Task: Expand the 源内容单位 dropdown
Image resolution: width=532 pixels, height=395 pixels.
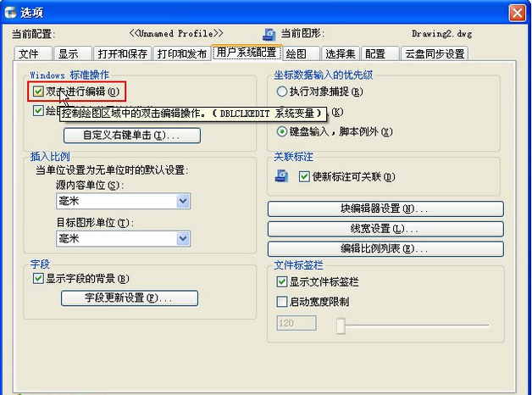Action: [x=183, y=201]
